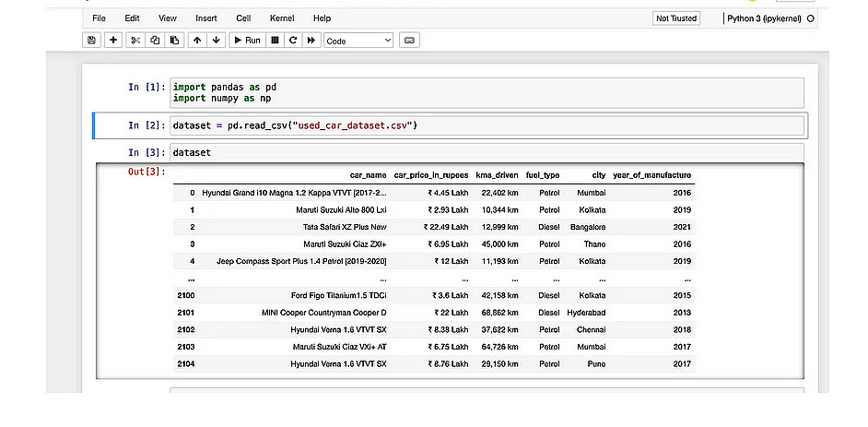Click into the dataset code cell
This screenshot has width=868, height=427.
pos(487,152)
